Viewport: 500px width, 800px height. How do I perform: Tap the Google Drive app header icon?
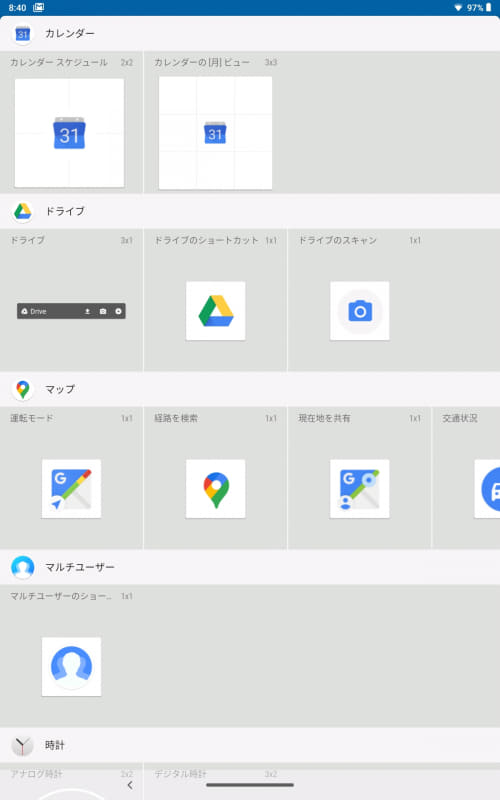coord(22,211)
